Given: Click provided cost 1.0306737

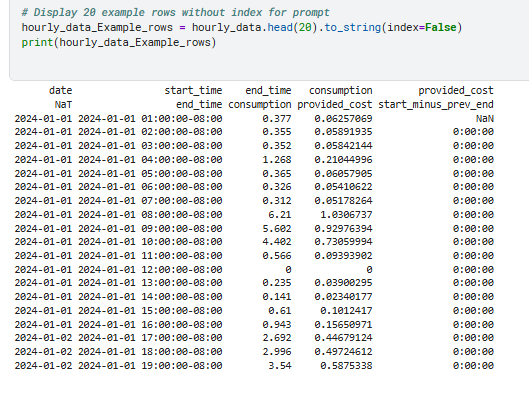Looking at the screenshot, I should (x=346, y=215).
